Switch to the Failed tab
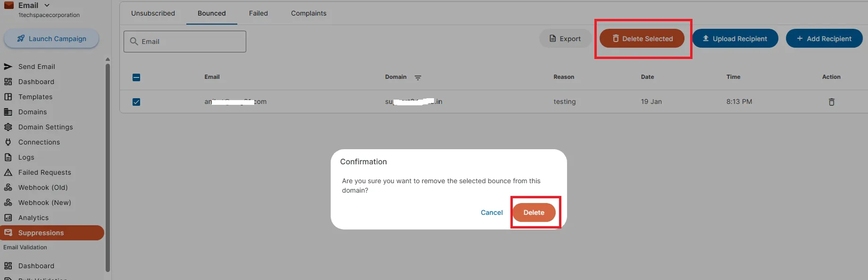This screenshot has height=280, width=868. pyautogui.click(x=259, y=13)
